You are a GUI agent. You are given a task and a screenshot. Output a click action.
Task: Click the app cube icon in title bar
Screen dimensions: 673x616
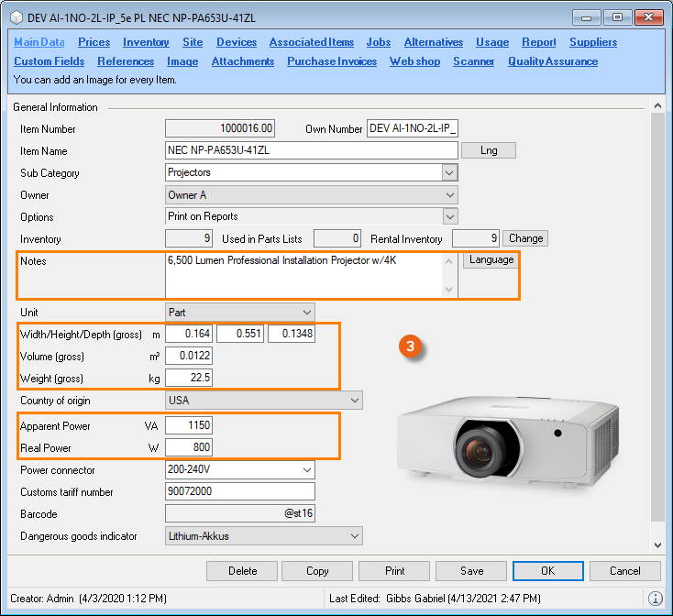click(x=15, y=16)
